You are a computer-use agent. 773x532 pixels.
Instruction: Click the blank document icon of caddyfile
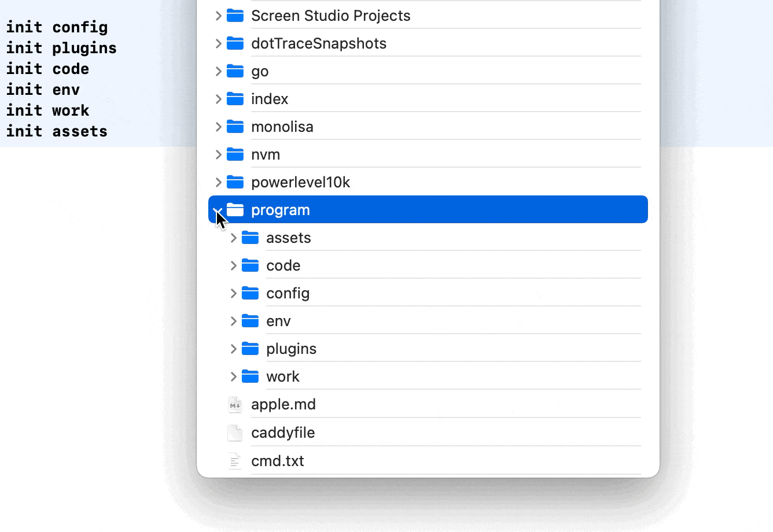235,433
